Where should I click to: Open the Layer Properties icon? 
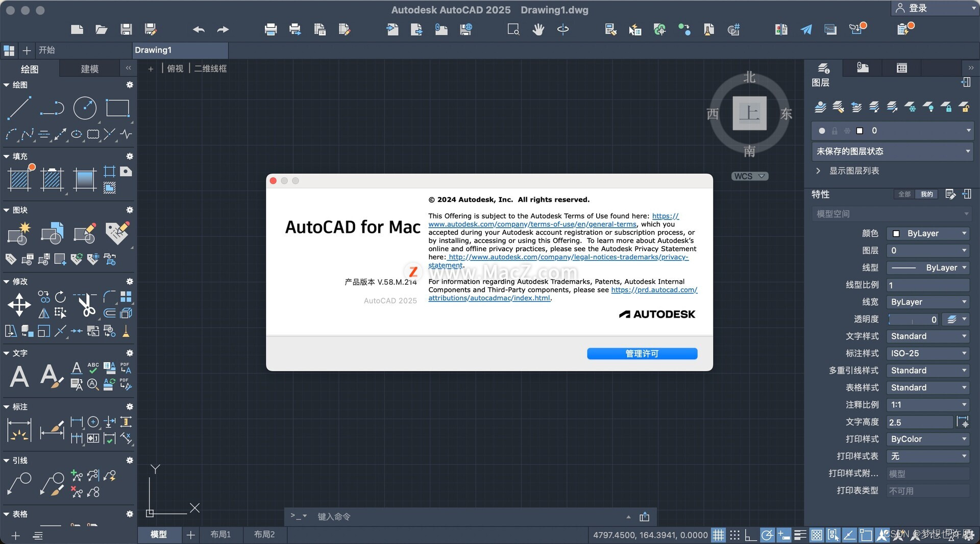[821, 107]
